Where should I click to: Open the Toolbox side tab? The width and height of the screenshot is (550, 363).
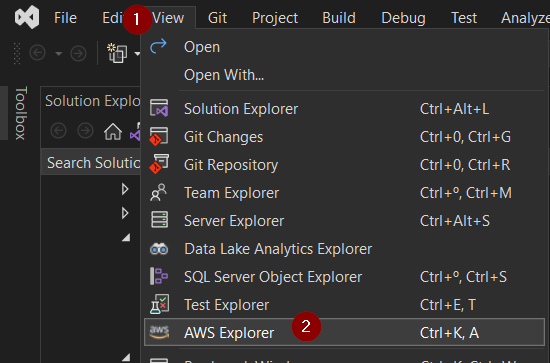pyautogui.click(x=20, y=113)
